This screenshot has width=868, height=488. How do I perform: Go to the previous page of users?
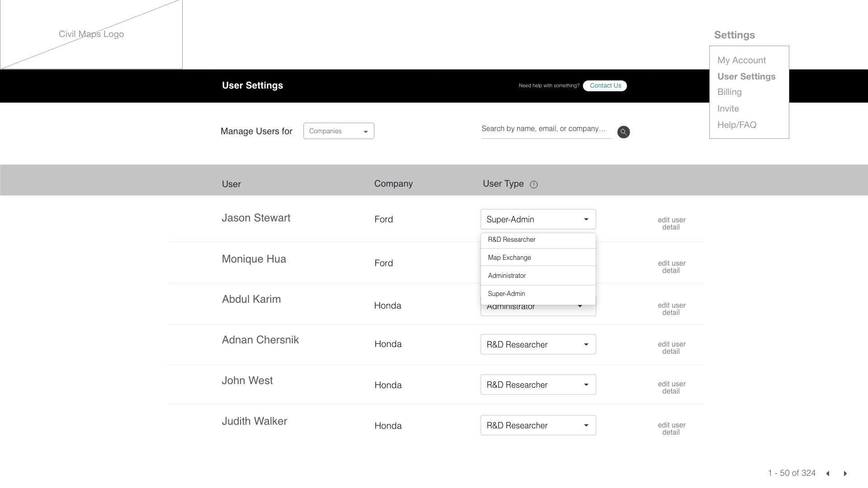click(828, 473)
